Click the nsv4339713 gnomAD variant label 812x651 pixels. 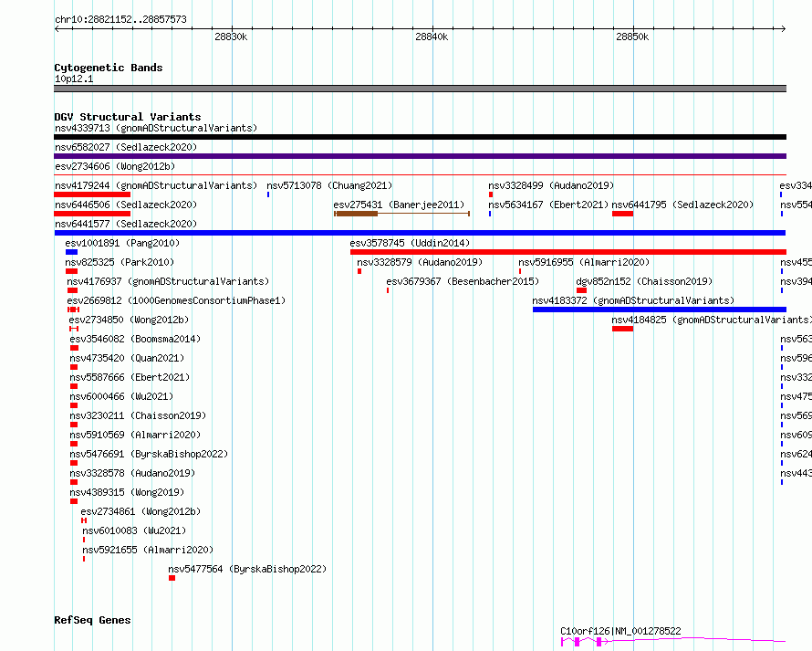click(x=156, y=128)
